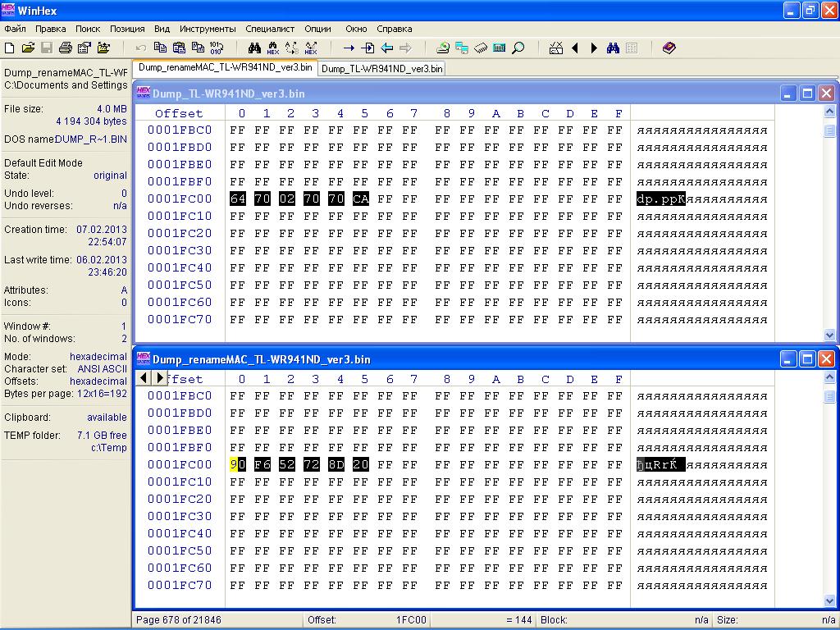Click the Modify Data 101/010 icon
The height and width of the screenshot is (630, 840).
[217, 48]
